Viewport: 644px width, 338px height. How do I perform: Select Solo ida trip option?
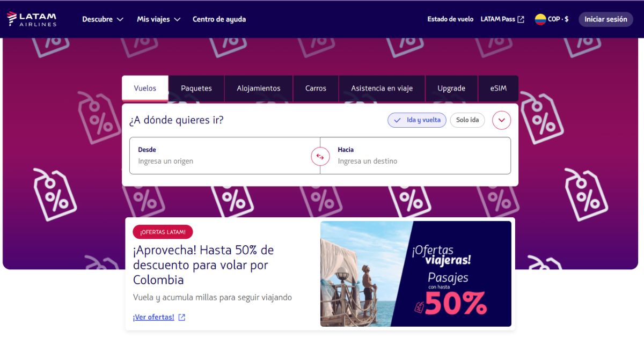(x=467, y=120)
